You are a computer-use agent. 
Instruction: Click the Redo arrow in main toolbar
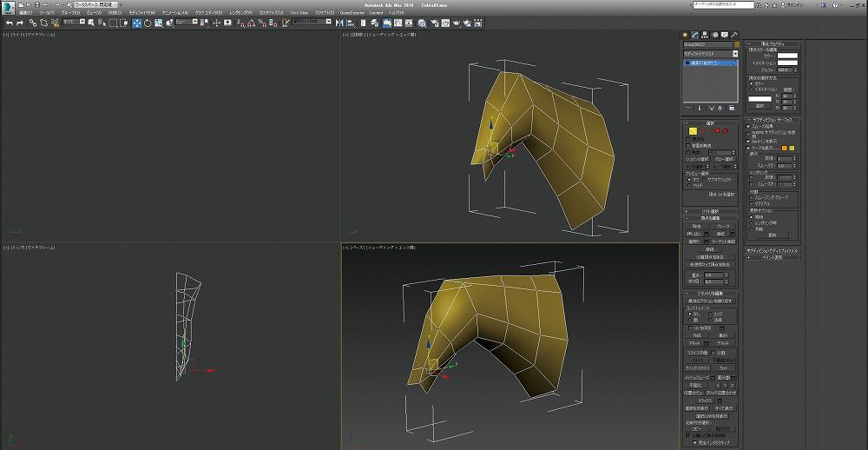pos(19,23)
